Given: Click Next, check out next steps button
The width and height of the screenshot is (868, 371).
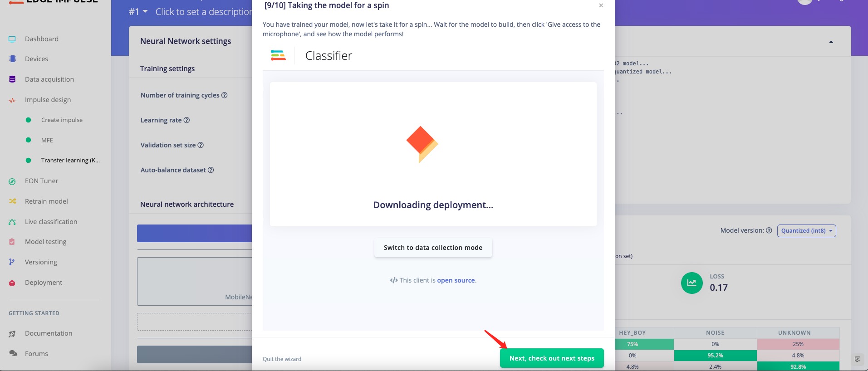Looking at the screenshot, I should pyautogui.click(x=552, y=358).
